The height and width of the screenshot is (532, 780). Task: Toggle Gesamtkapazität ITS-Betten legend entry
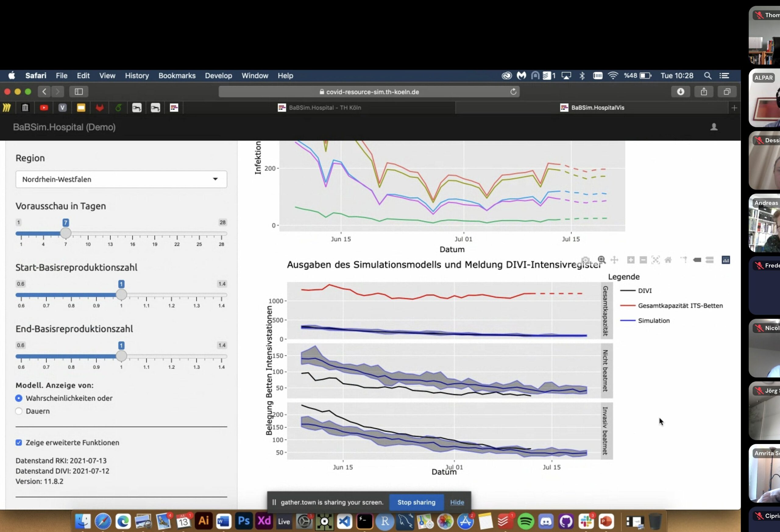[671, 306]
